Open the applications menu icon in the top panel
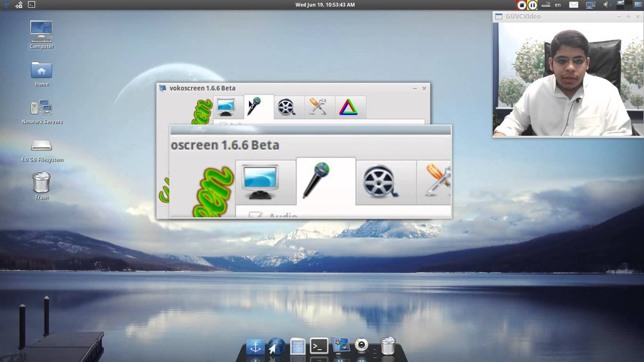 [x=6, y=5]
